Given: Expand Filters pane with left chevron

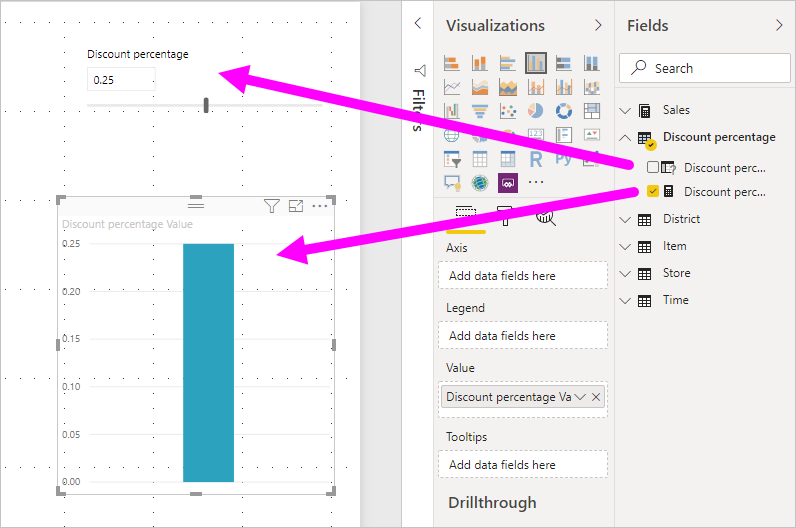Looking at the screenshot, I should click(x=418, y=23).
